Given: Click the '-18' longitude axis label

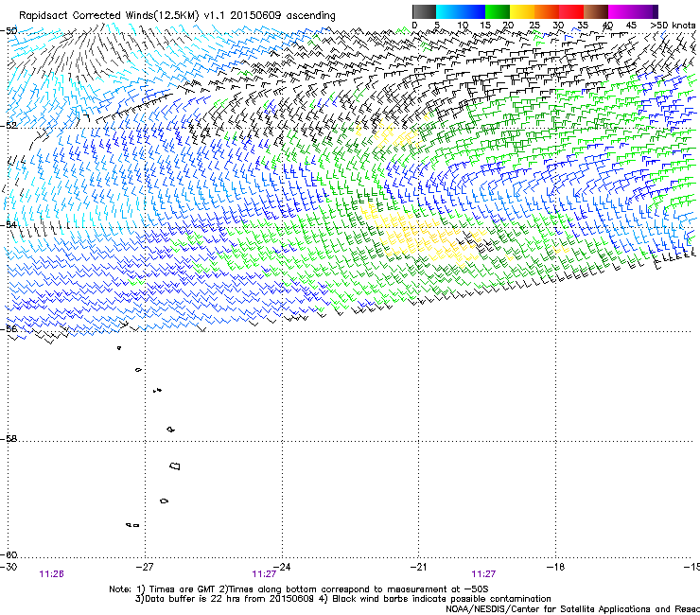Looking at the screenshot, I should coord(556,567).
